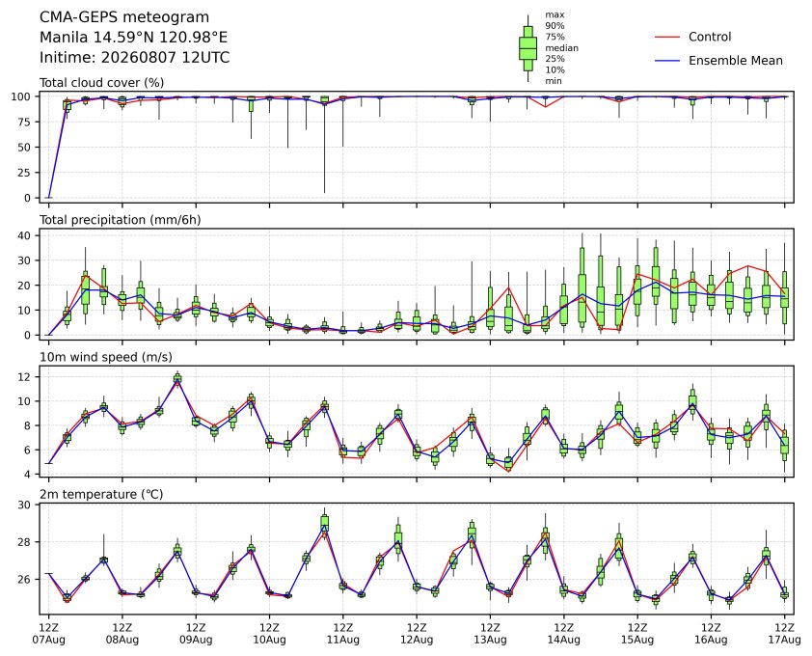
Task: Click the Total precipitation (mm/6h) panel title
Action: tap(121, 220)
